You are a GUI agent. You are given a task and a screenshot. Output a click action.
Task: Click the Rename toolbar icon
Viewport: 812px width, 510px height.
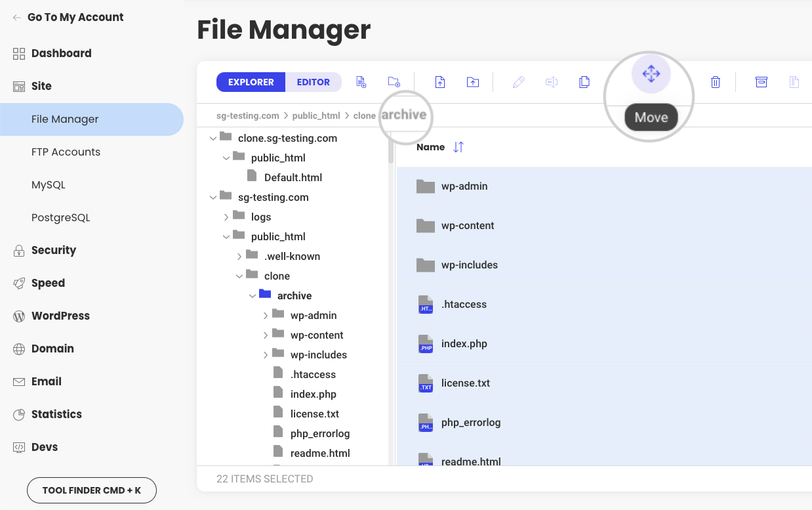(552, 82)
